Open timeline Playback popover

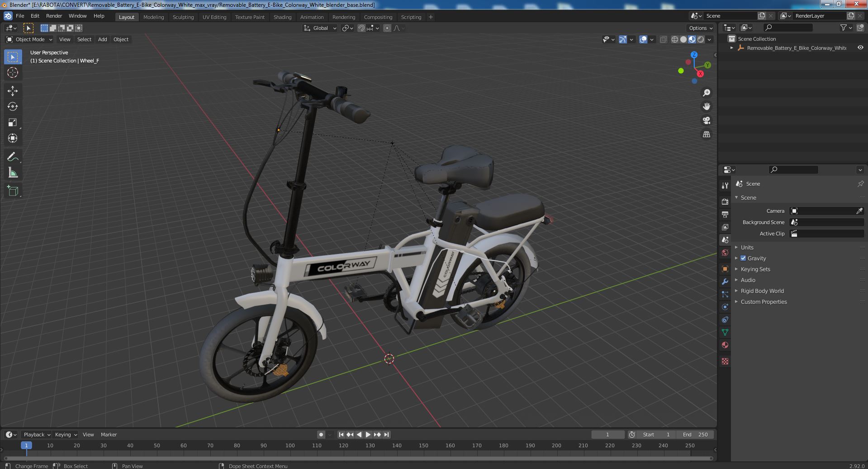tap(37, 435)
